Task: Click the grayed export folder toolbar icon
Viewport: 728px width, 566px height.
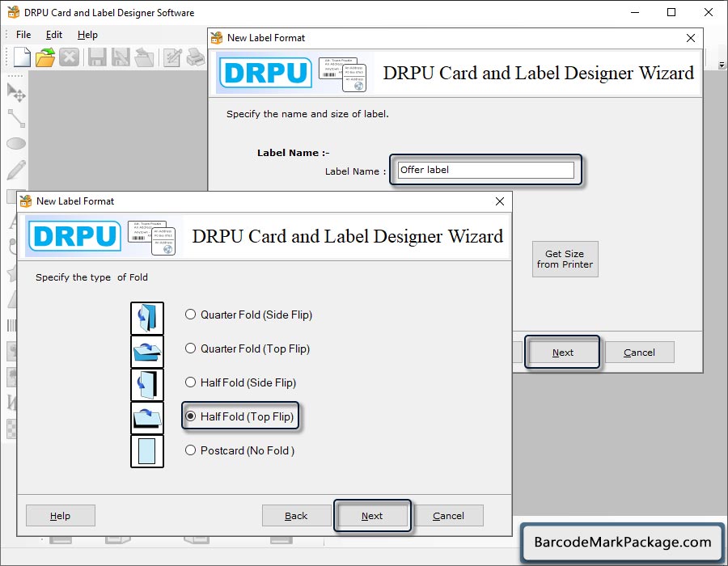Action: coord(145,57)
